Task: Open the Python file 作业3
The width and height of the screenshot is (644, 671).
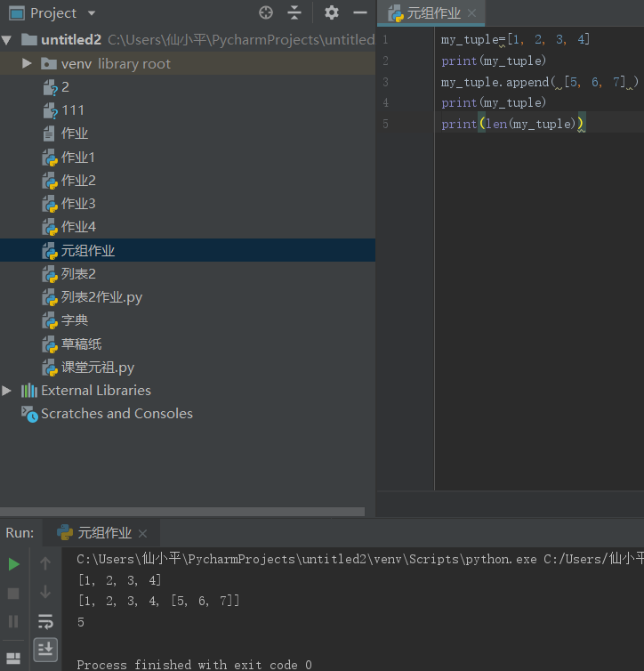Action: coord(78,203)
